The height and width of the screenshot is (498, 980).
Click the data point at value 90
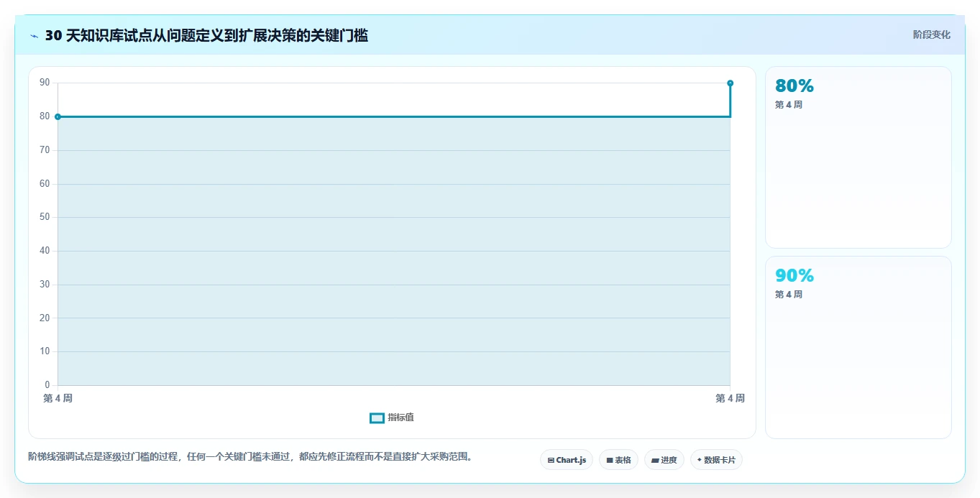[730, 83]
